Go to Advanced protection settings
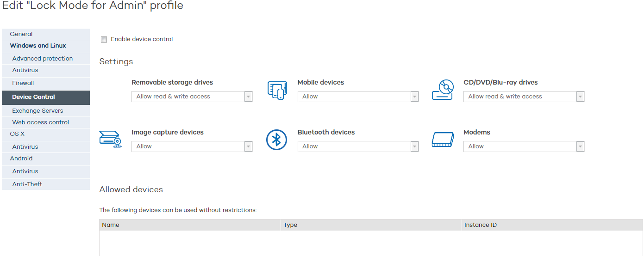 pos(43,59)
